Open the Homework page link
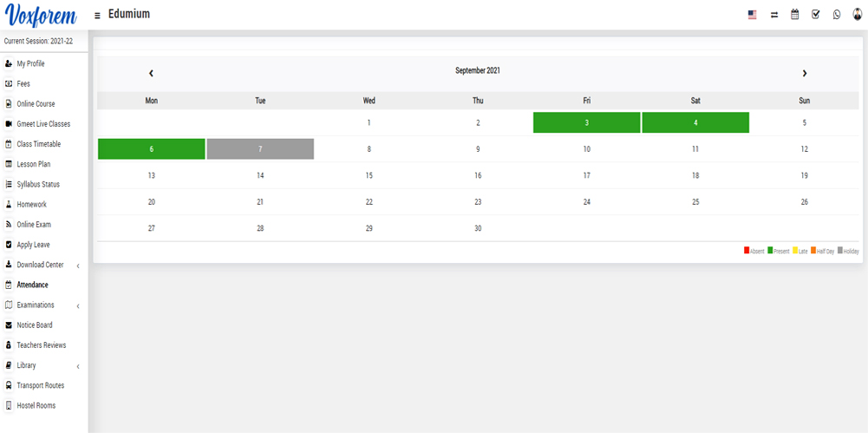 [31, 205]
